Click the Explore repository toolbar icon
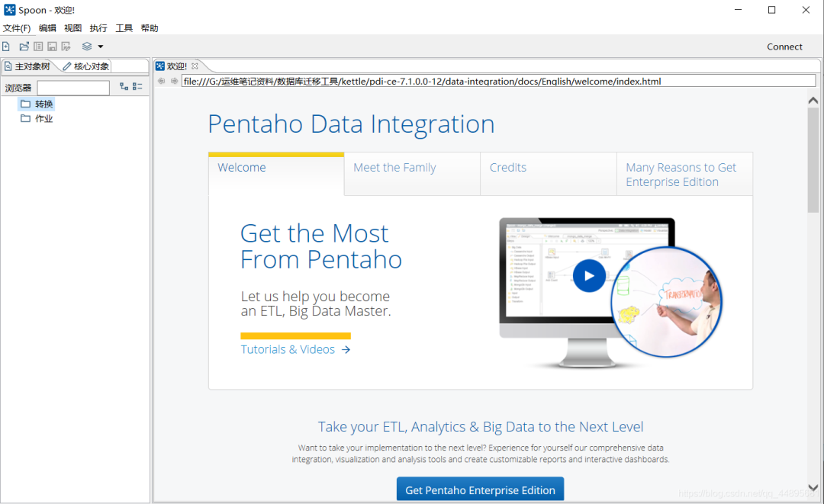 (38, 47)
